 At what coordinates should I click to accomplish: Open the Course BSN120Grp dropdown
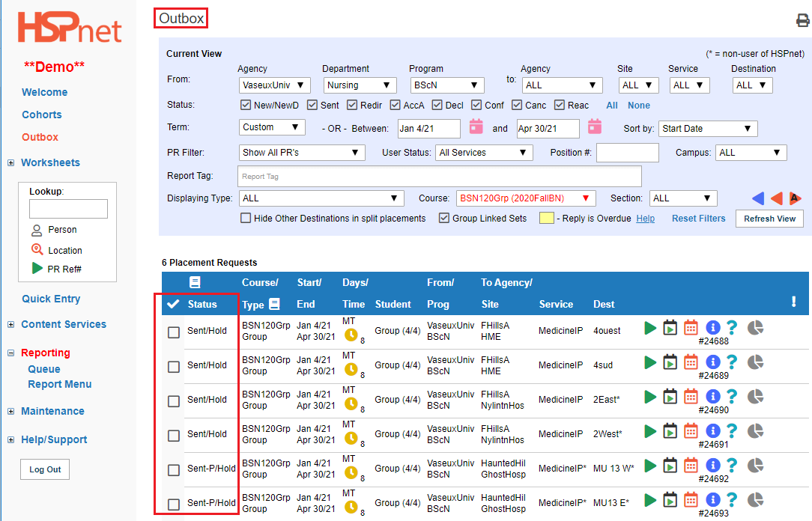(526, 198)
